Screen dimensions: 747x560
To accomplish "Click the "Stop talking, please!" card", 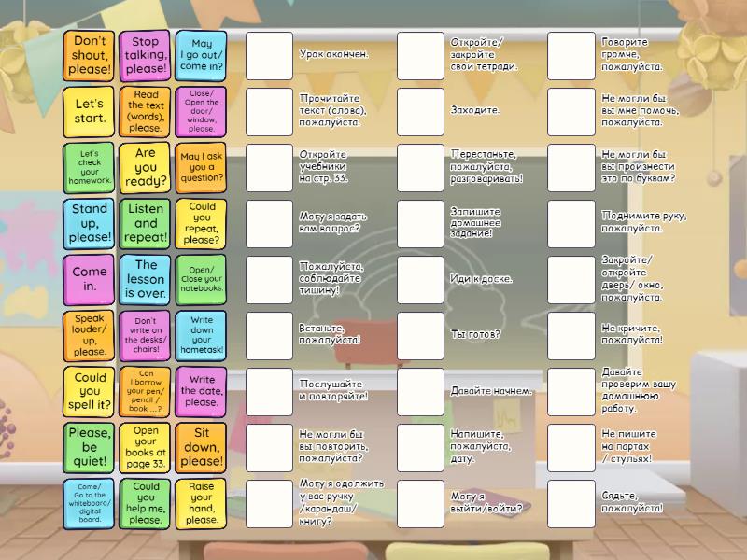I will tap(146, 55).
